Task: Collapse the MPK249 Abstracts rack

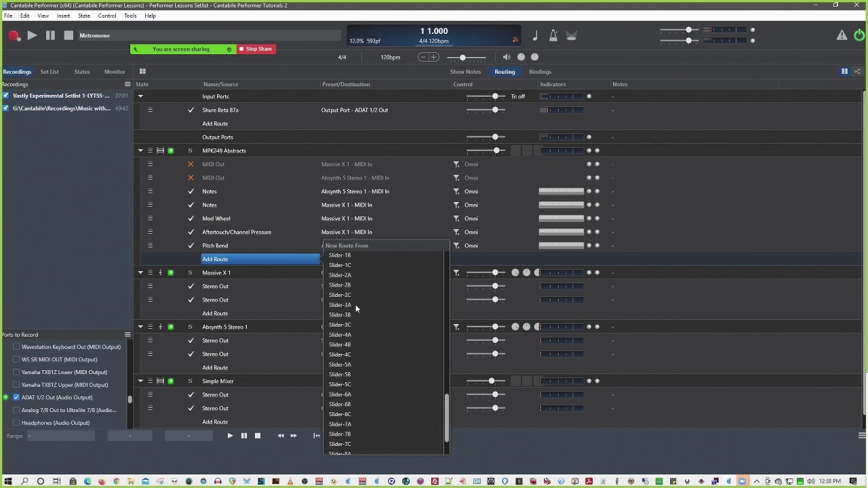Action: pyautogui.click(x=140, y=150)
